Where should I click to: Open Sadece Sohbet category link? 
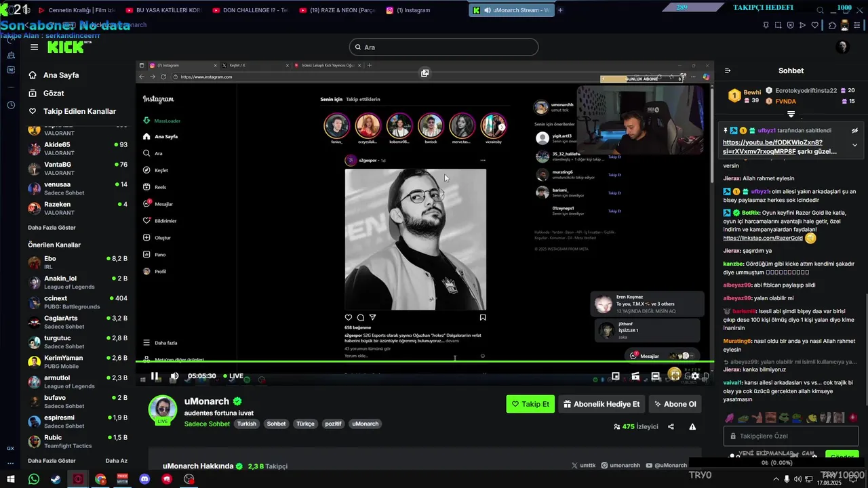pyautogui.click(x=207, y=424)
